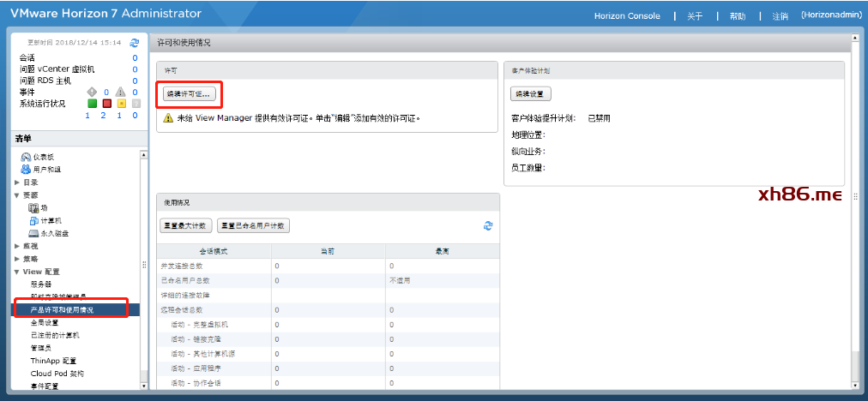
Task: Expand the 目录 tree node
Action: (17, 183)
